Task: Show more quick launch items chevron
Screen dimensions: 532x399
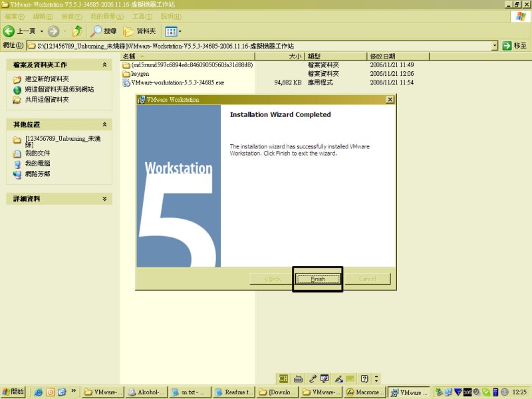Action: click(73, 391)
